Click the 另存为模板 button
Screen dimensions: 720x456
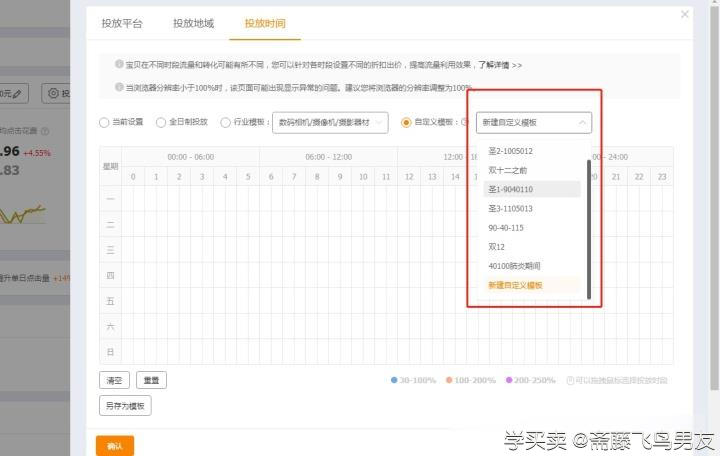point(125,406)
